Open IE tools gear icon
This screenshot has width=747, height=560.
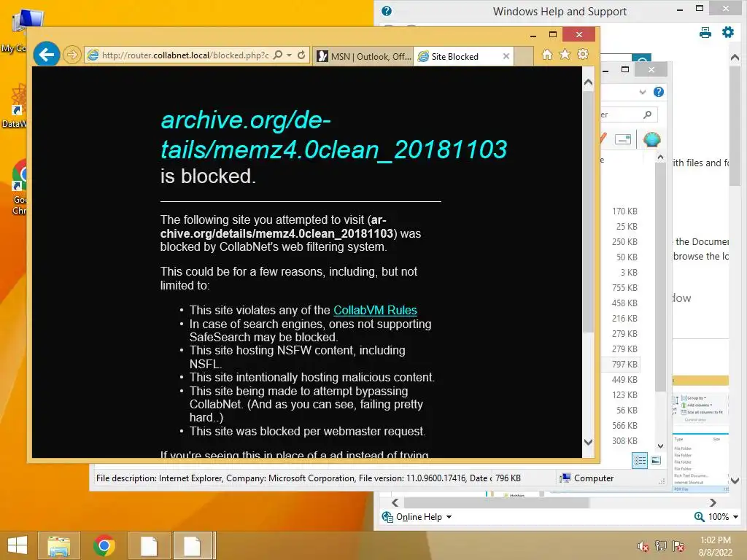click(583, 55)
